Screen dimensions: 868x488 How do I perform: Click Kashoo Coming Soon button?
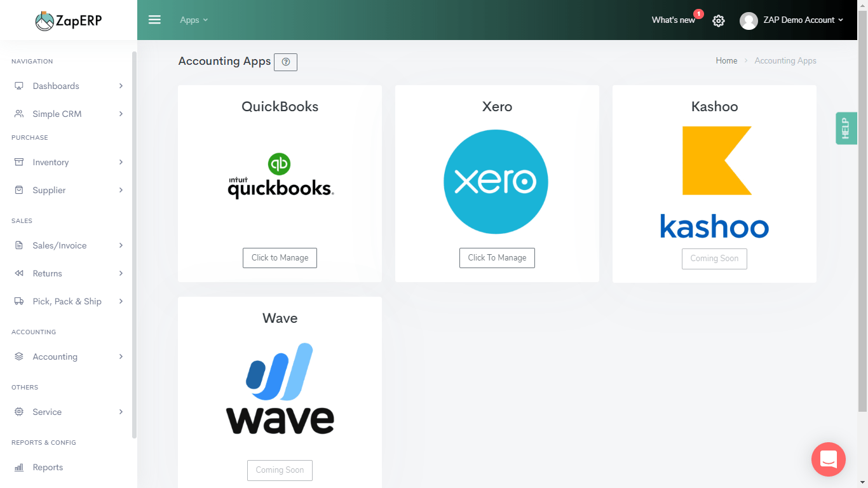point(714,259)
